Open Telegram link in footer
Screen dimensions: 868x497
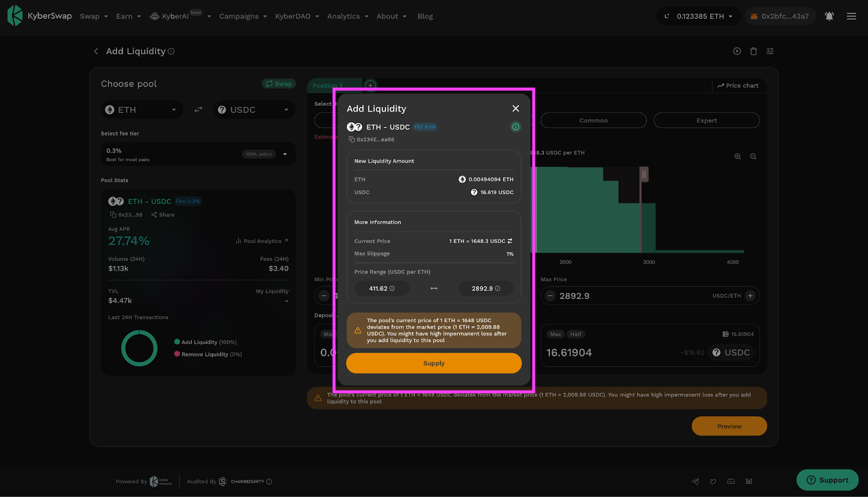(695, 481)
